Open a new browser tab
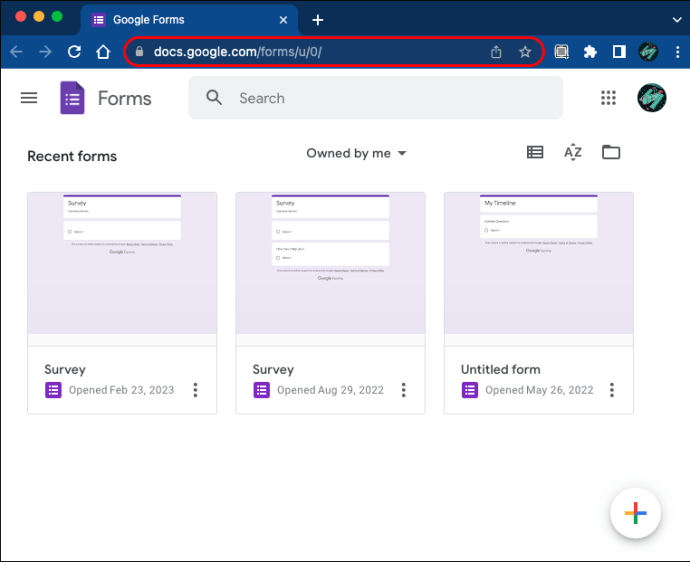 tap(318, 19)
